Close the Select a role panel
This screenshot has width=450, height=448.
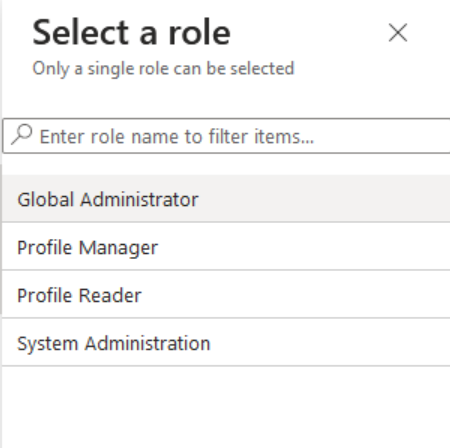click(x=398, y=33)
